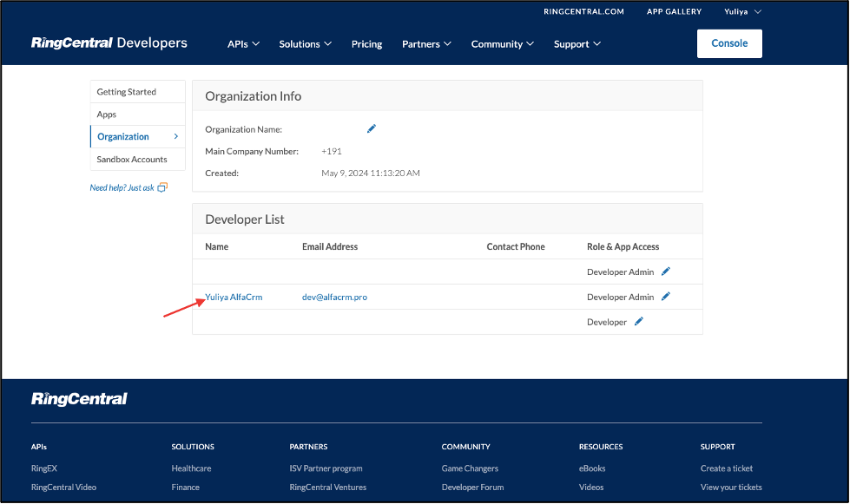The image size is (850, 504).
Task: Open the Pricing page
Action: (366, 44)
